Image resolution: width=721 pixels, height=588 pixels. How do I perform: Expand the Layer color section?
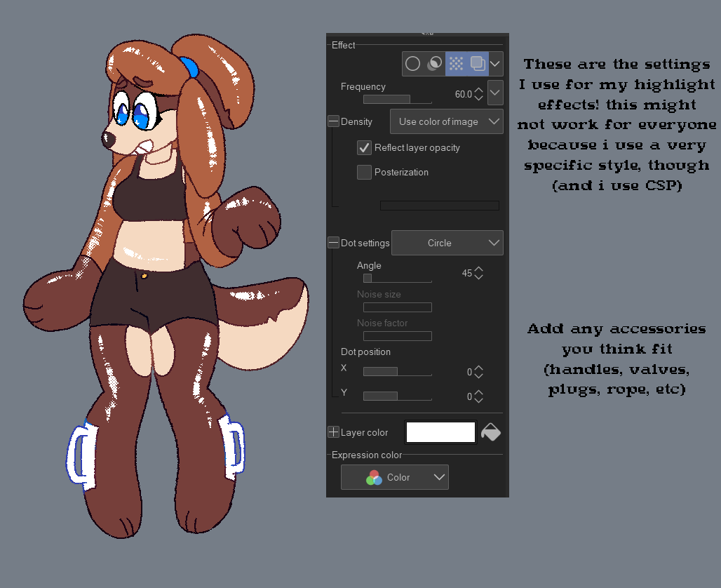(x=333, y=432)
